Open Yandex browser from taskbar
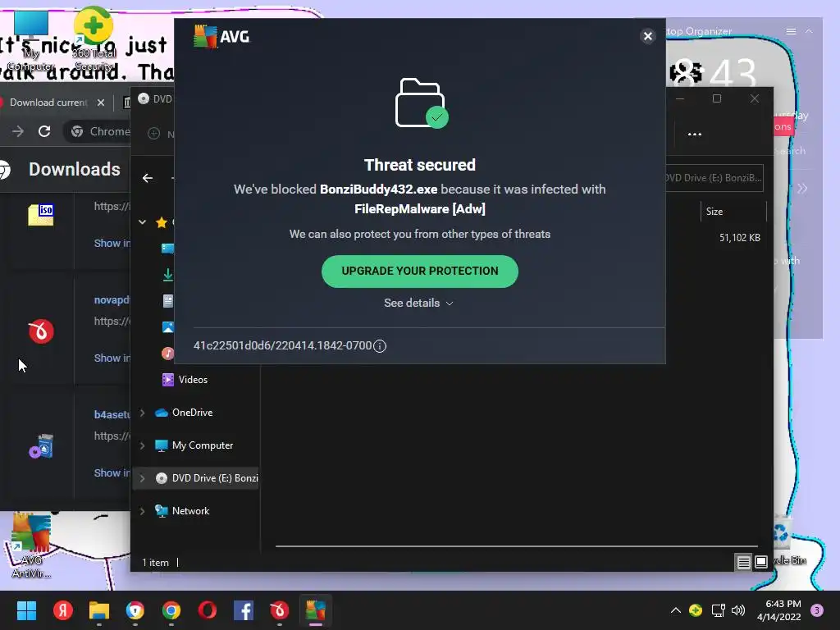The height and width of the screenshot is (630, 840). (x=62, y=610)
